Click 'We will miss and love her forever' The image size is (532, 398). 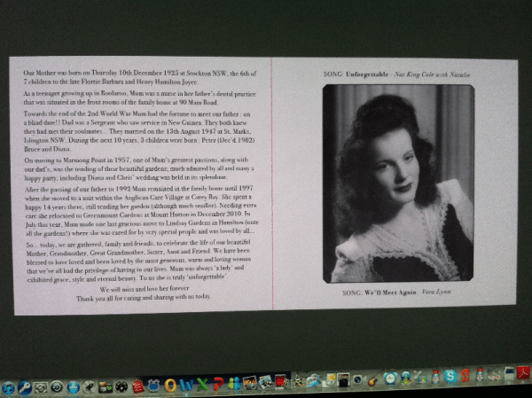point(145,289)
